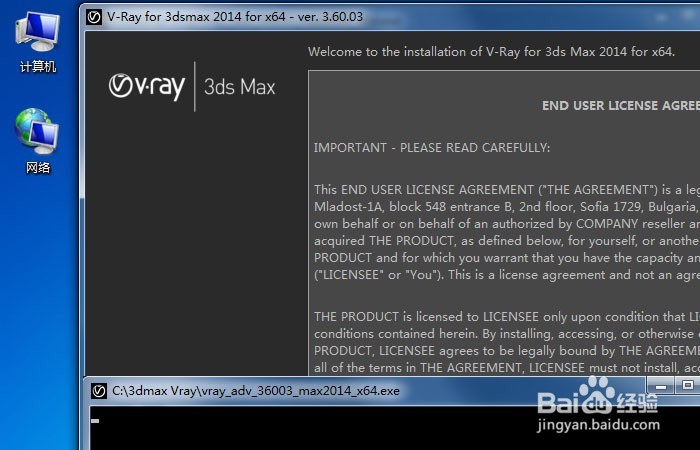The width and height of the screenshot is (700, 450).
Task: Click the 'THE PRODUCT is licensed to LICENSEE' line
Action: [x=507, y=317]
